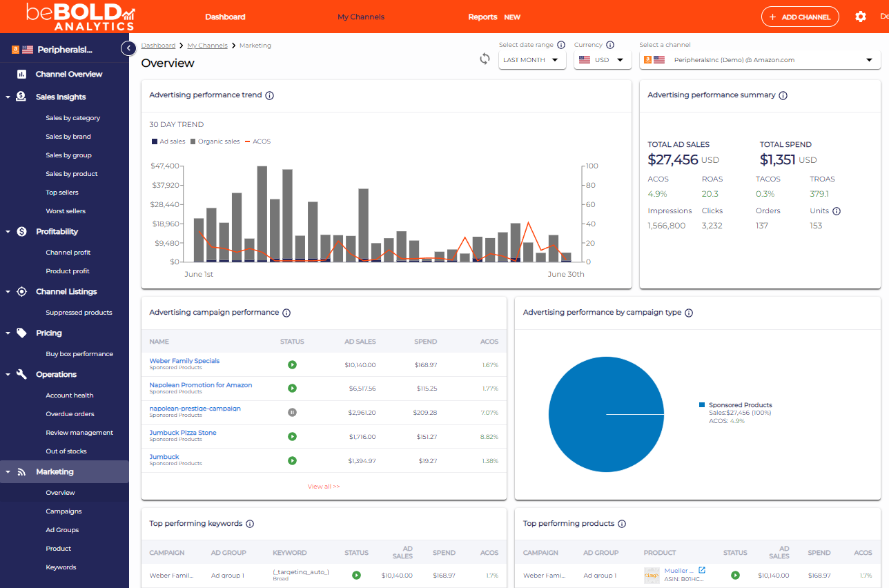889x588 pixels.
Task: Click the Units info icon
Action: coord(837,211)
